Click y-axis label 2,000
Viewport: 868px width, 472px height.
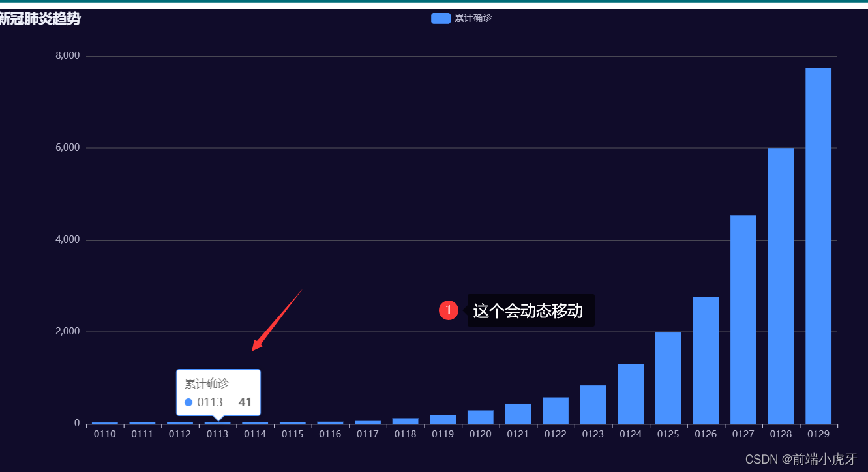(x=68, y=332)
